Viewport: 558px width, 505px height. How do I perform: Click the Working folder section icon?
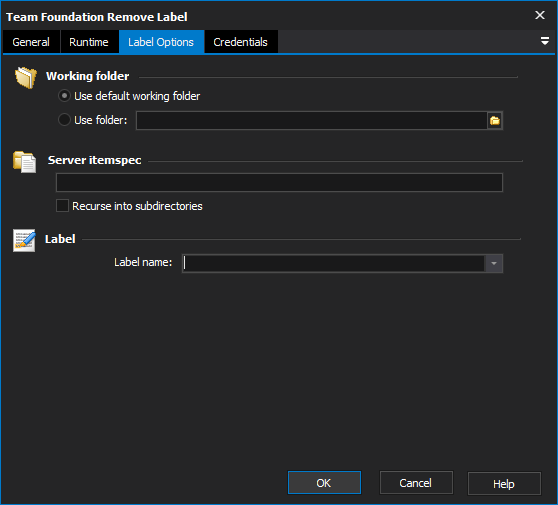coord(25,77)
